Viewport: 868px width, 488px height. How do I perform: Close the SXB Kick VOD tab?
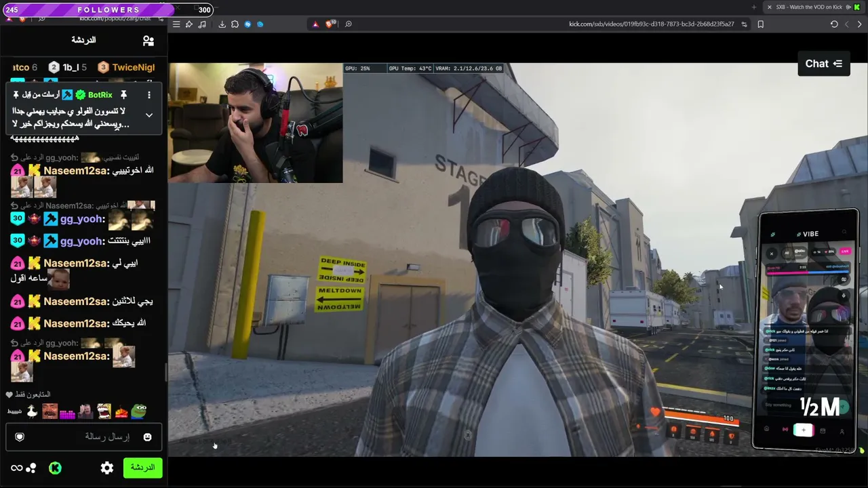click(x=769, y=7)
